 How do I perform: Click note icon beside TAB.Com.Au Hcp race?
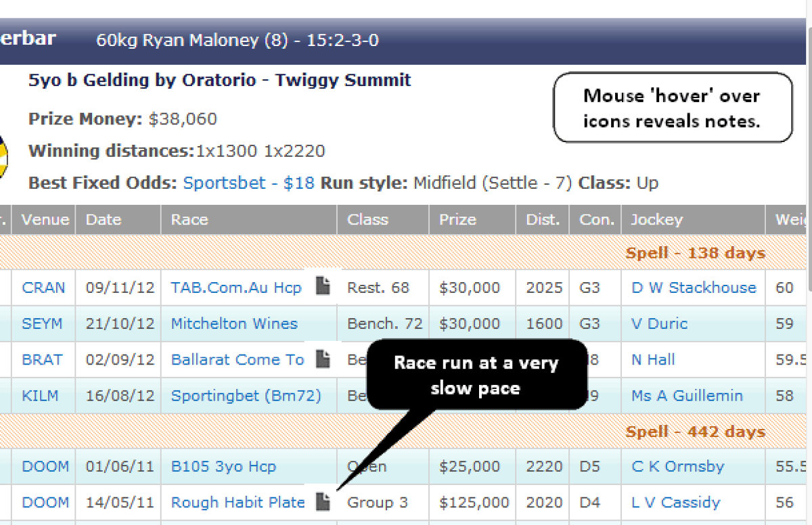(323, 287)
